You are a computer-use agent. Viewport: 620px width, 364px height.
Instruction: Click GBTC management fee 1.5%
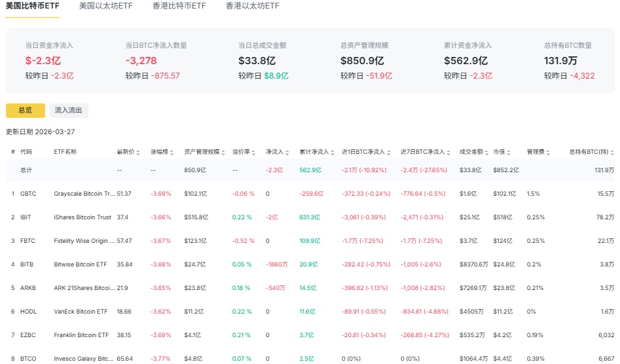pos(533,194)
